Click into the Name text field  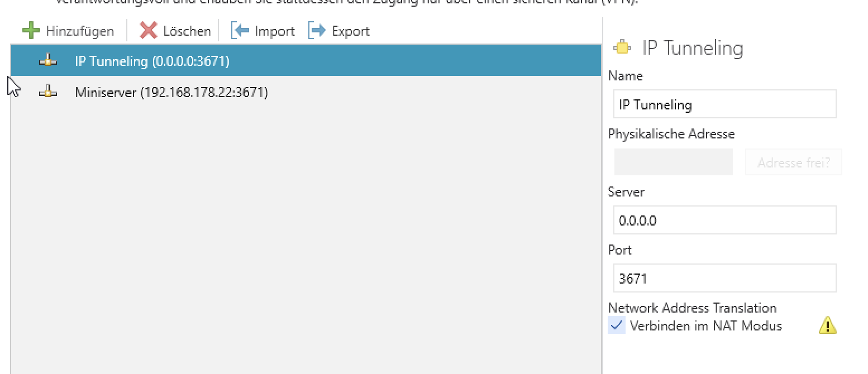coord(724,104)
